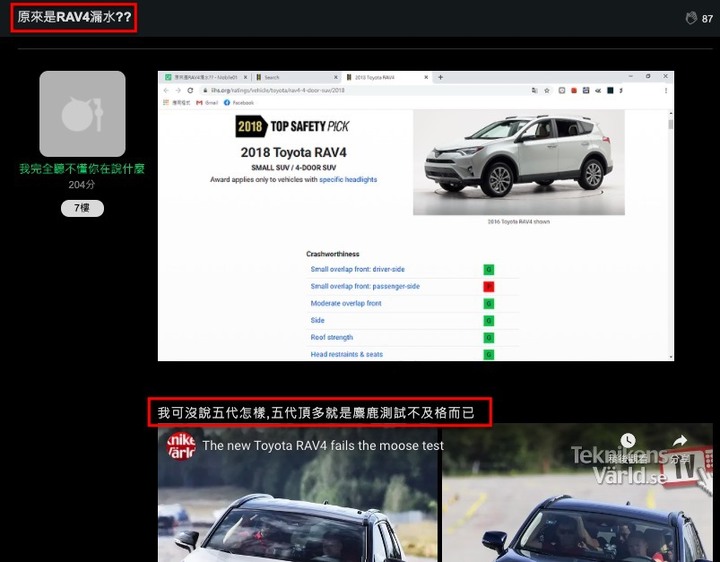Close the 2018 Toyota RAV4 tab

pos(426,77)
